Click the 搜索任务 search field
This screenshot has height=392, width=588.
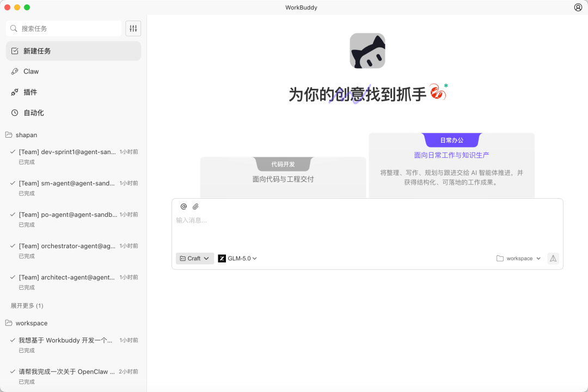(x=63, y=28)
